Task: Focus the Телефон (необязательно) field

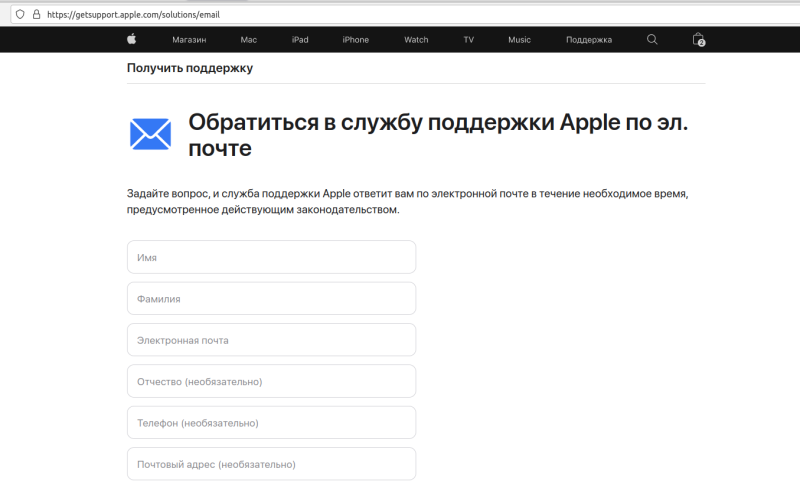Action: pos(271,422)
